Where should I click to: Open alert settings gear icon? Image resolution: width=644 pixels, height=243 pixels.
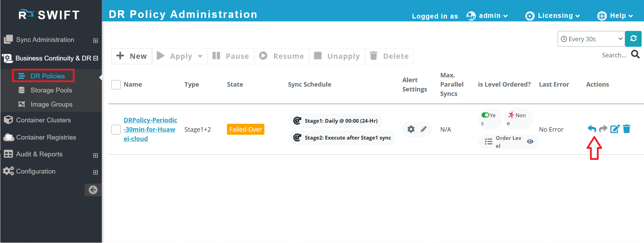(411, 129)
